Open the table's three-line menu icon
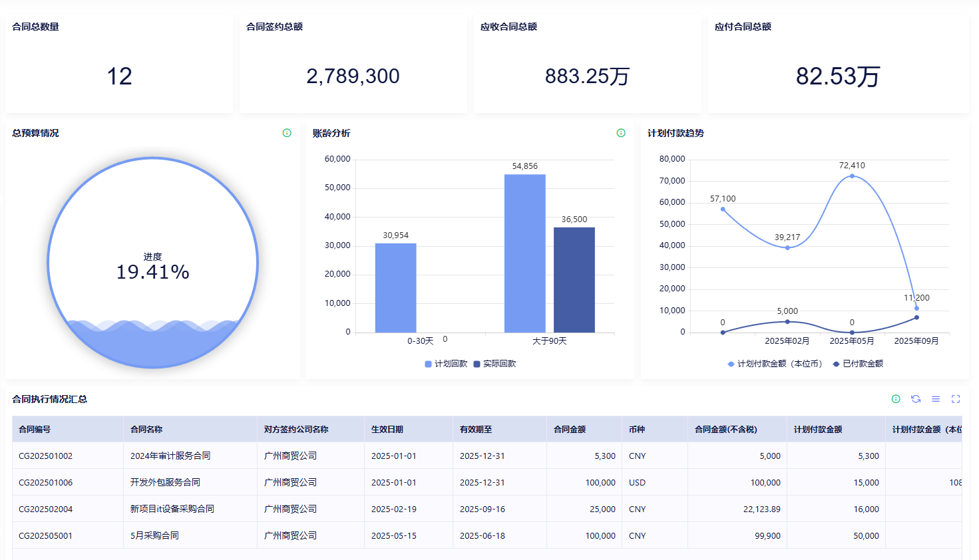The width and height of the screenshot is (979, 560). click(x=936, y=399)
